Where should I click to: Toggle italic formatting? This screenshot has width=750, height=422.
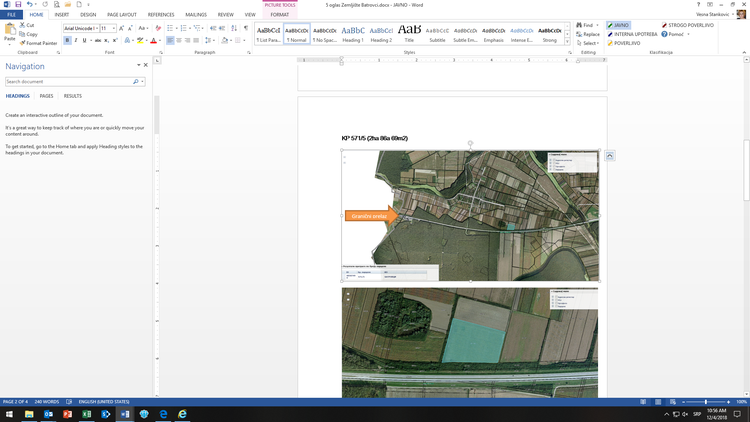point(77,41)
